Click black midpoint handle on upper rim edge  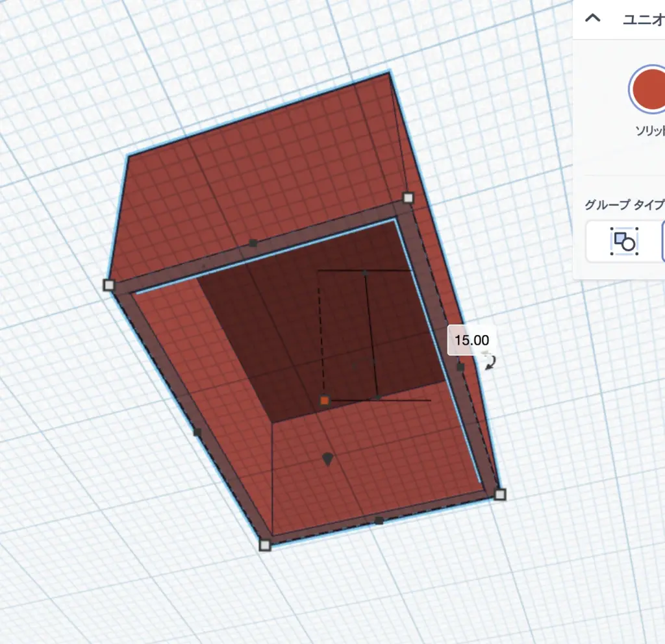click(x=253, y=243)
